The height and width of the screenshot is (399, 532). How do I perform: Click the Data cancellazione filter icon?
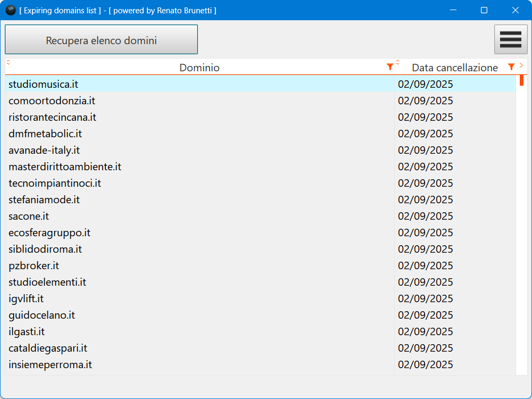(511, 66)
